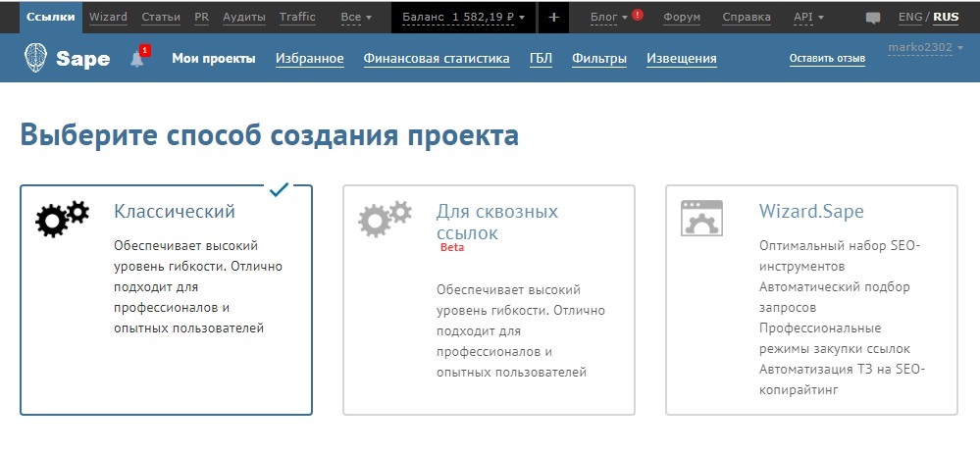
Task: Open the Баланс 1 582,19 ₽ dropdown
Action: point(463,17)
